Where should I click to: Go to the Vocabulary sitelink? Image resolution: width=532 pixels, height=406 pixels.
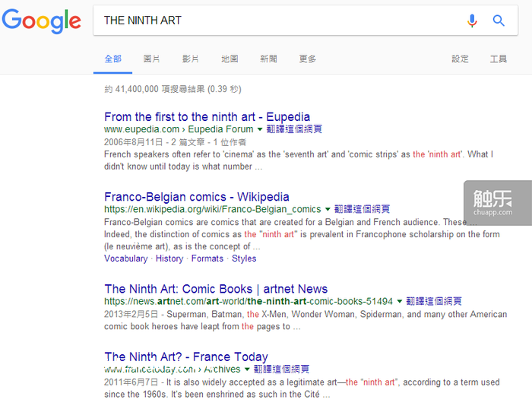(125, 259)
